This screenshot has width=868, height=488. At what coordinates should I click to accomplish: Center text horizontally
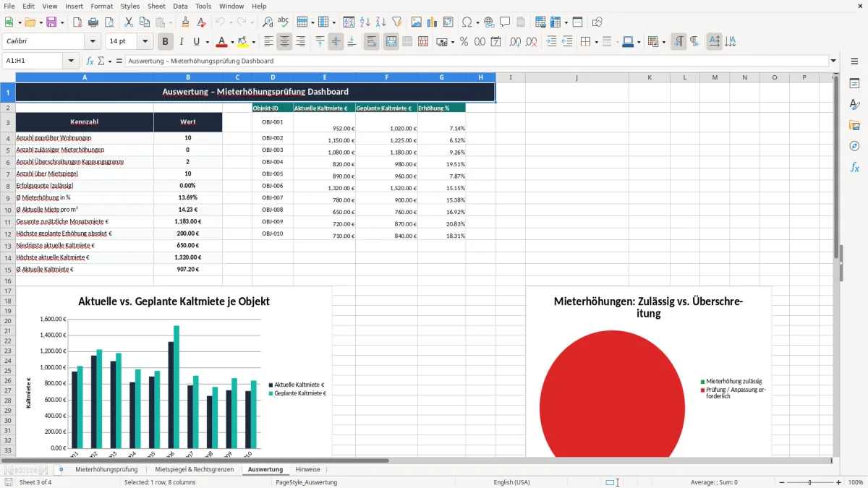coord(284,42)
